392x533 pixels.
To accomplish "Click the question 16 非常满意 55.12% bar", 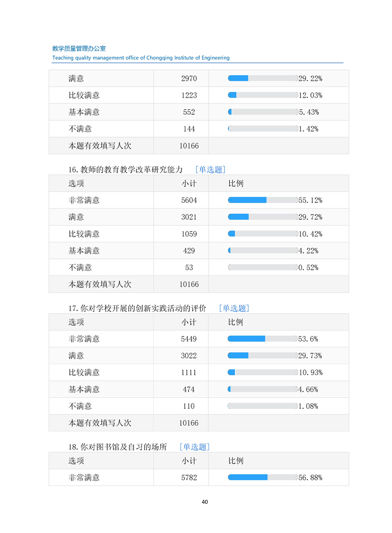I will (x=262, y=200).
